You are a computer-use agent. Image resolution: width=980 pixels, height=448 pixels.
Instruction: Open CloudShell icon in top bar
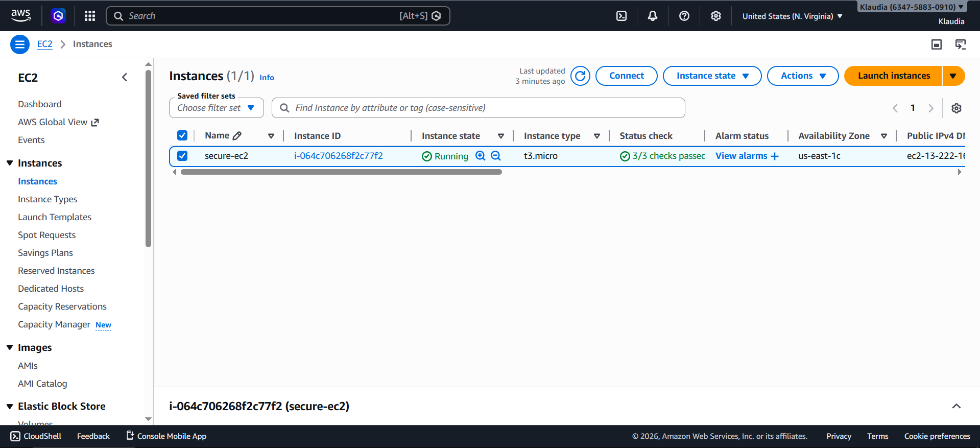(622, 16)
